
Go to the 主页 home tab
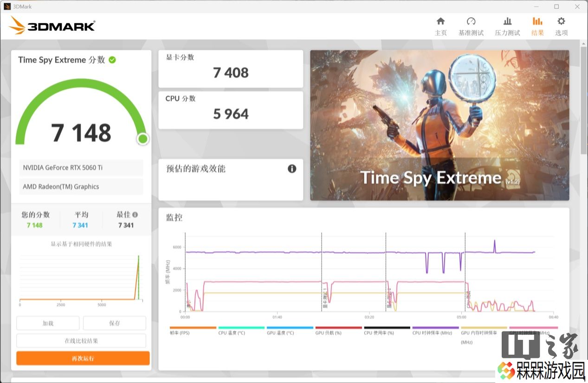[x=440, y=26]
